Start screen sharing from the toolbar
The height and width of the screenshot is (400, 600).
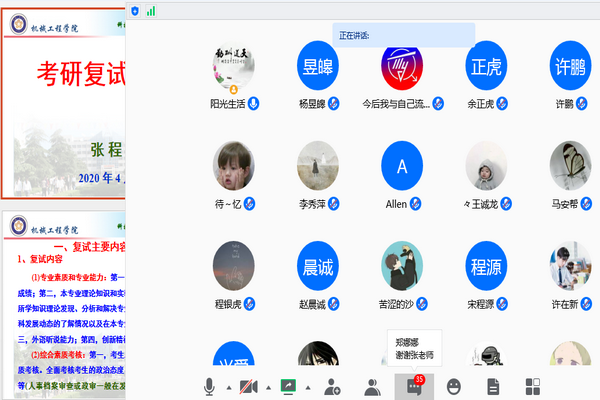290,385
